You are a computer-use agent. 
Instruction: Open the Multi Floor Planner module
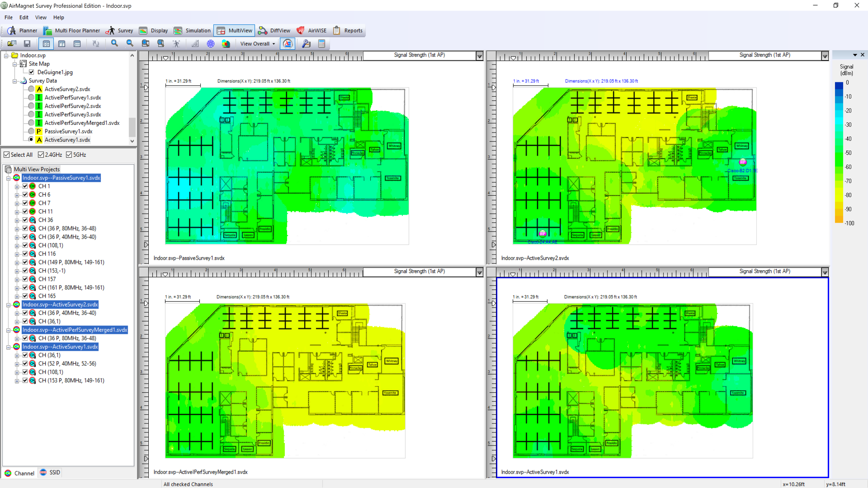click(x=72, y=31)
